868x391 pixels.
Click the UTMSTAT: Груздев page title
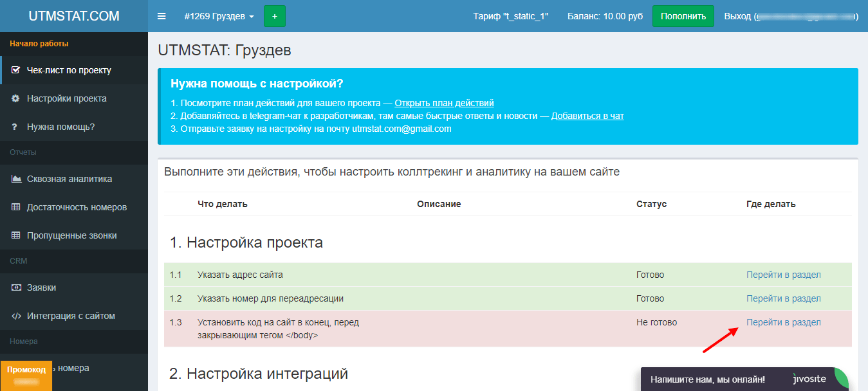pyautogui.click(x=224, y=50)
